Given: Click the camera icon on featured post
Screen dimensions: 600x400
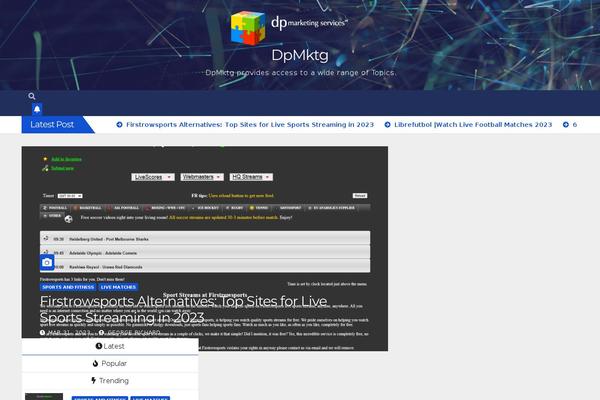Looking at the screenshot, I should [47, 262].
